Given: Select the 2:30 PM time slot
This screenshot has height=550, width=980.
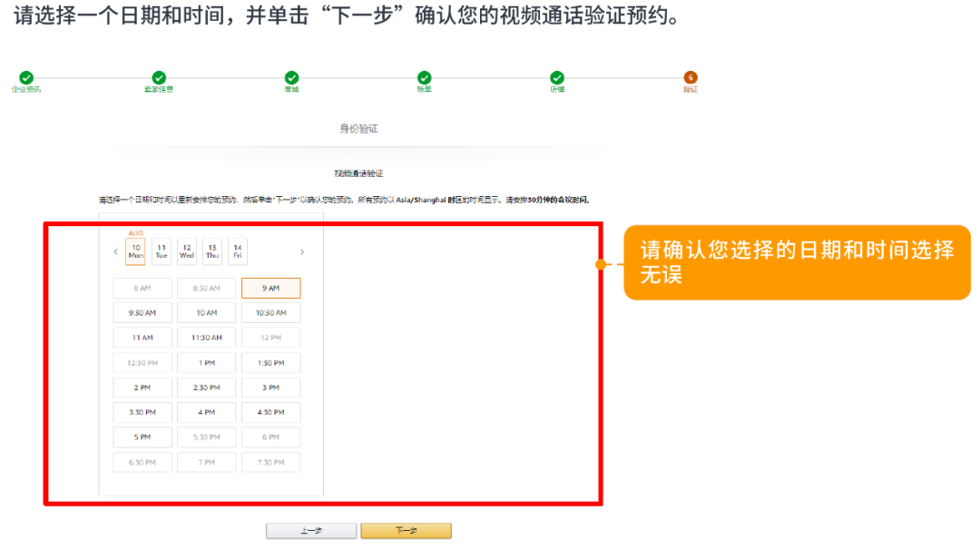Looking at the screenshot, I should point(206,388).
